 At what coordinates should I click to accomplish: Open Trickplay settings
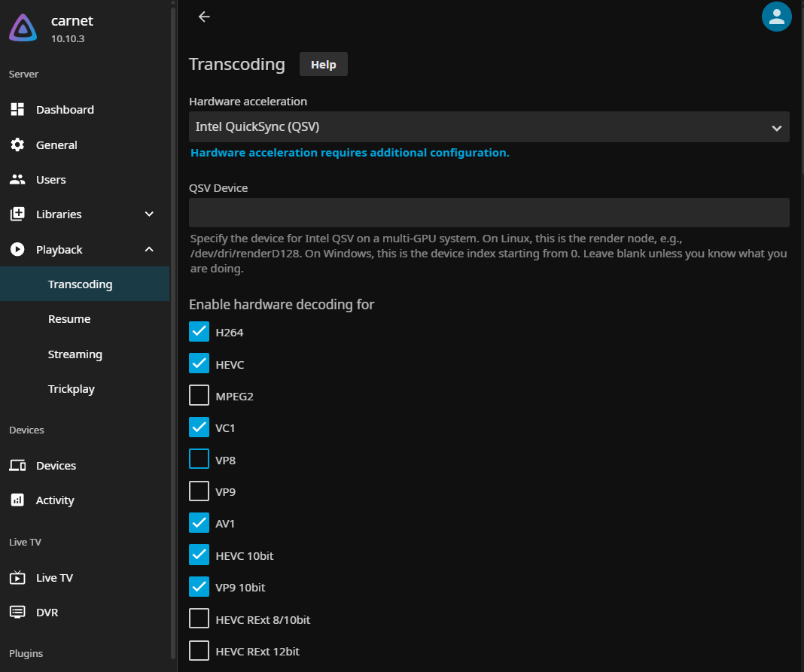[x=84, y=389]
